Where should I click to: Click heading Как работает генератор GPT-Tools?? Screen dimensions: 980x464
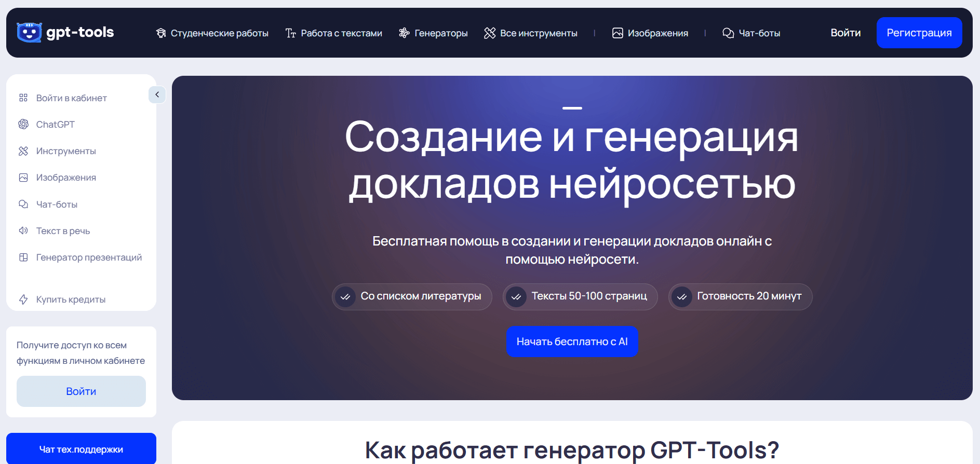point(572,450)
